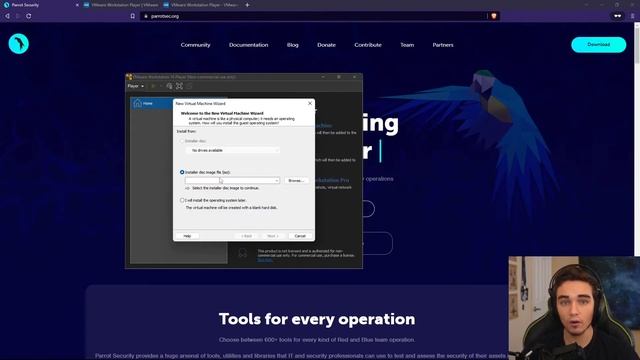Click the VMware app icon in title bar
Image resolution: width=640 pixels, height=360 pixels.
[129, 77]
